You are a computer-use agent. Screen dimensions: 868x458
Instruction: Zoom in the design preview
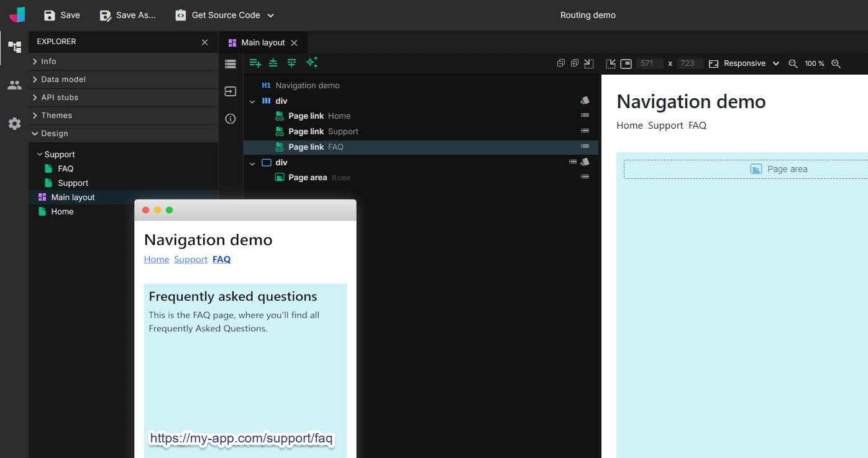(836, 63)
